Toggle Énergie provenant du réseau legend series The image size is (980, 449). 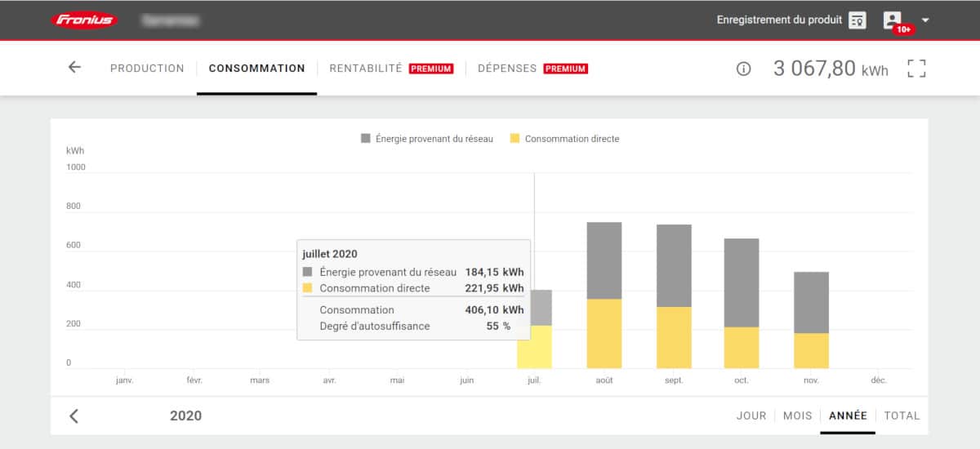427,139
